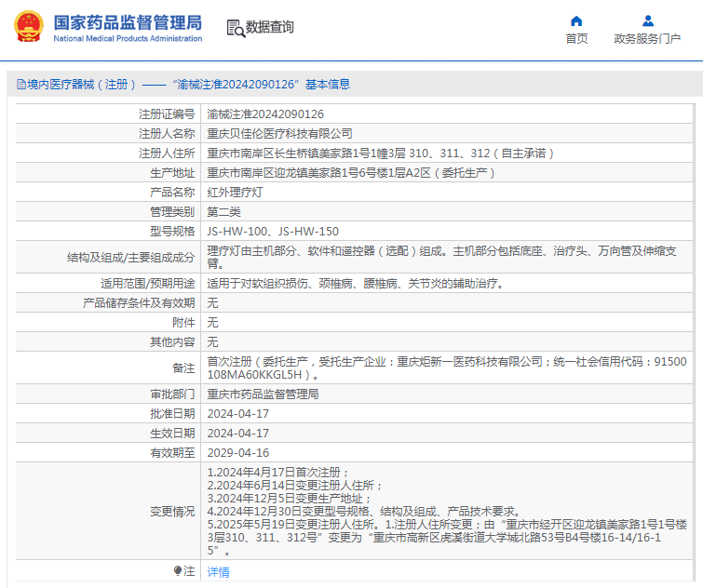Click the document icon before 境内医疗器械
Viewport: 703px width, 588px height.
click(21, 84)
